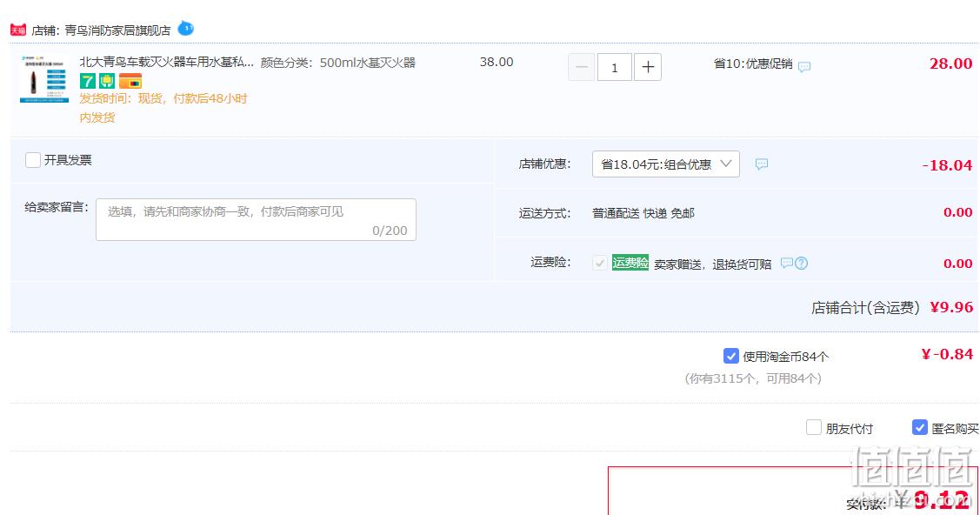980x515 pixels.
Task: Uncheck 使用淘金币84个 checkbox
Action: (x=730, y=356)
